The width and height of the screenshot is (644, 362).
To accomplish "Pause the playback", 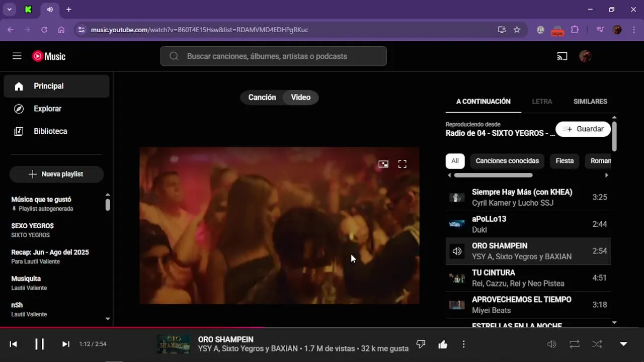I will pyautogui.click(x=39, y=344).
